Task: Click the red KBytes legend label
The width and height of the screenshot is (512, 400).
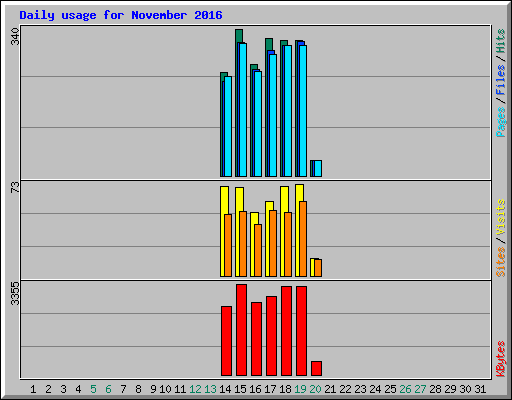Action: click(501, 359)
